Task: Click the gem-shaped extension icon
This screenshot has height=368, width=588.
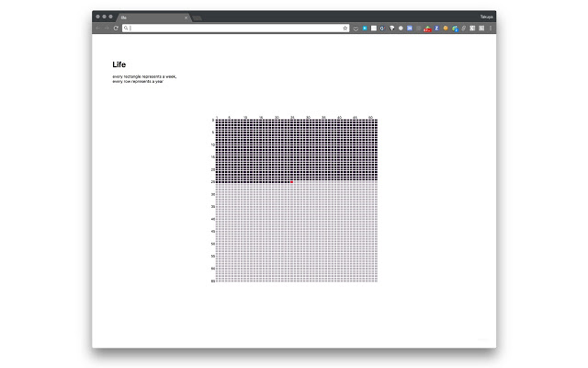Action: pyautogui.click(x=391, y=29)
